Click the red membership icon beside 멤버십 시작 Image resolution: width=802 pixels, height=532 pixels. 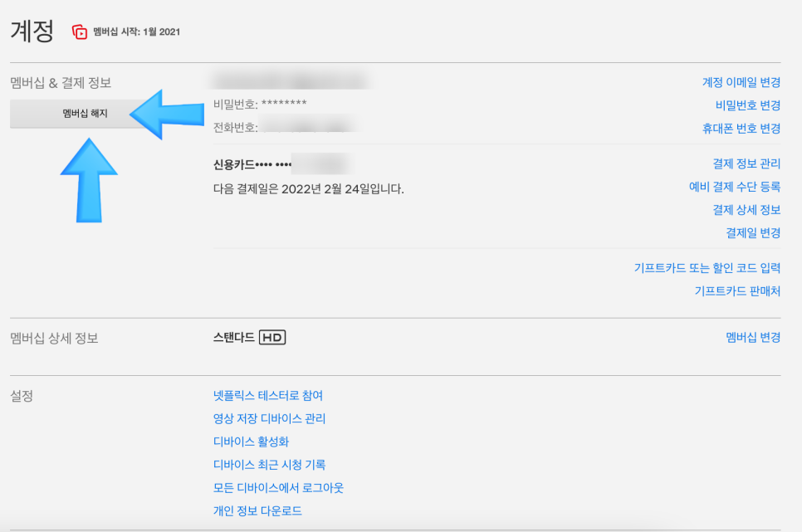coord(79,32)
